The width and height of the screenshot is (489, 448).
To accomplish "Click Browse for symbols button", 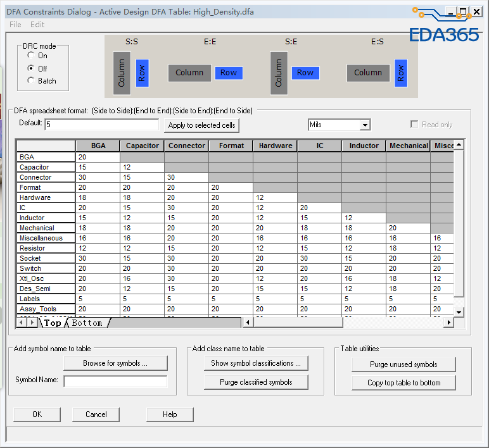I will pyautogui.click(x=115, y=363).
